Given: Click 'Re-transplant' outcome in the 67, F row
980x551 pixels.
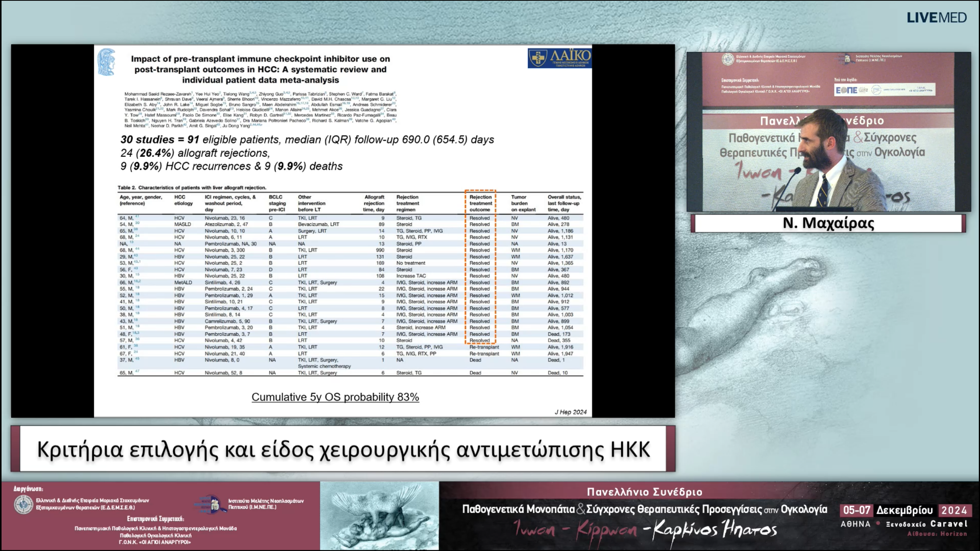Looking at the screenshot, I should 484,354.
